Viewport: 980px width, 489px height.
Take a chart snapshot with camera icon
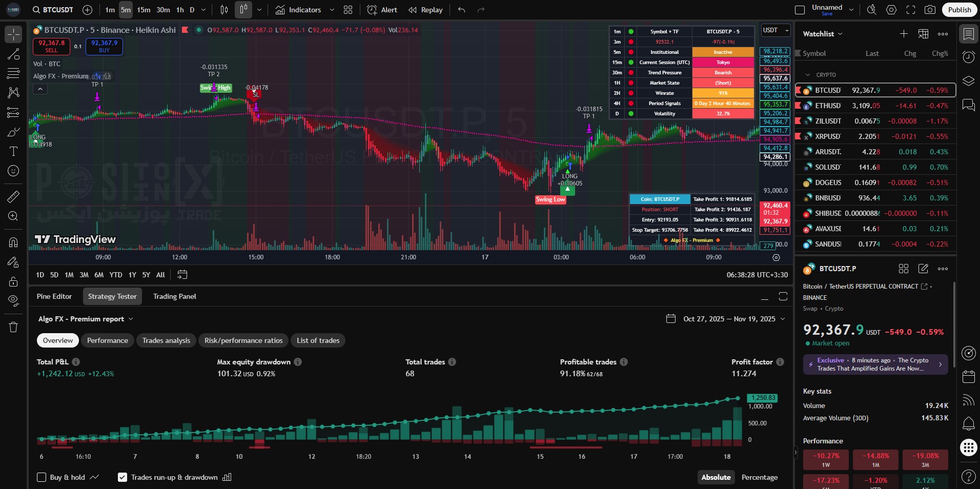[x=930, y=10]
